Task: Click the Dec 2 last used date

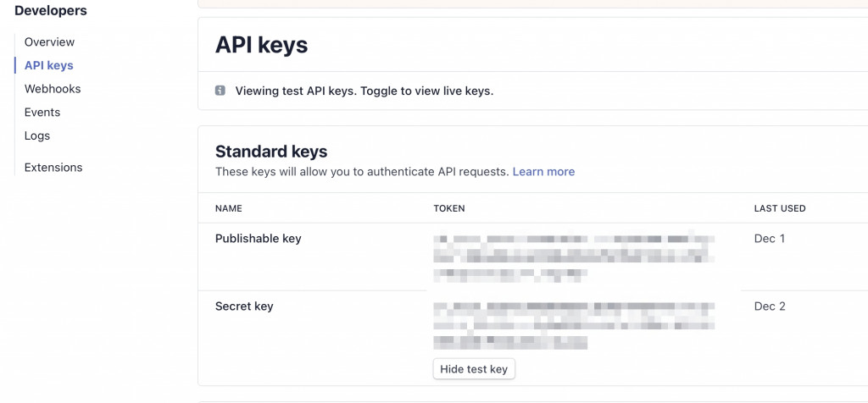Action: [x=770, y=306]
